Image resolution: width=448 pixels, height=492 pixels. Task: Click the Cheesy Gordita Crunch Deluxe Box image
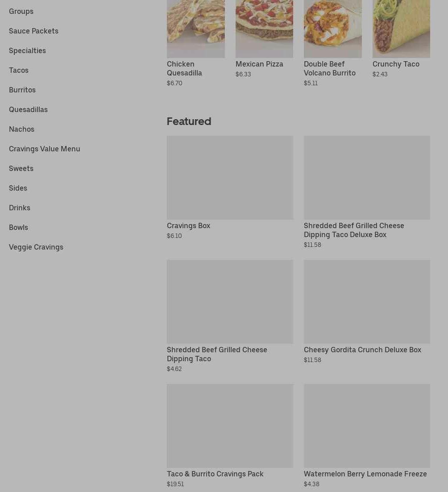pos(367,301)
